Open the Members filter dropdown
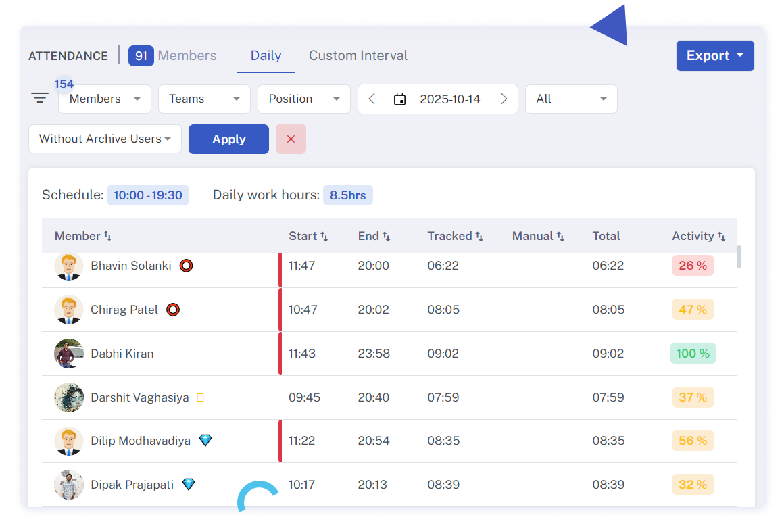The height and width of the screenshot is (532, 784). 105,99
